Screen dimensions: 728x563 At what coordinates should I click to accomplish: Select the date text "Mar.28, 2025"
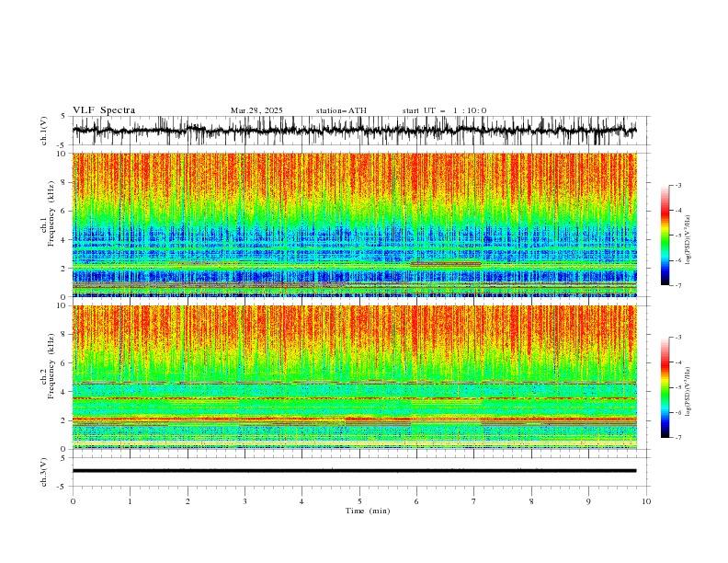(x=256, y=110)
